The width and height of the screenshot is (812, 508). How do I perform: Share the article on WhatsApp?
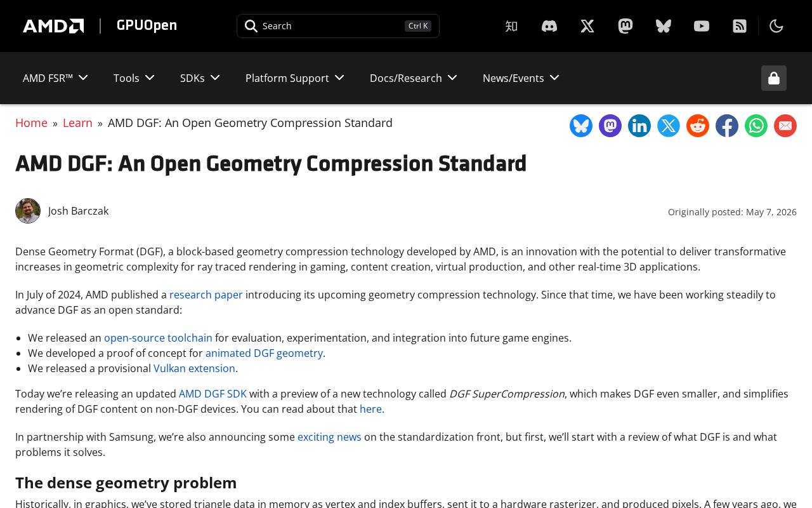coord(756,126)
